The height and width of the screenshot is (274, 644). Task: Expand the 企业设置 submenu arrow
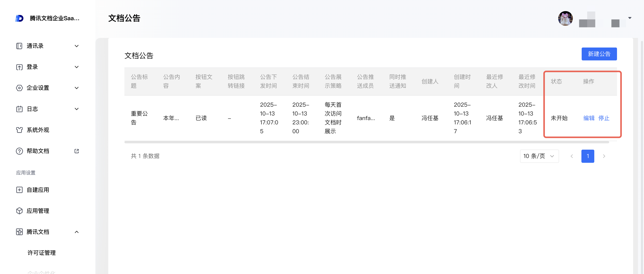pyautogui.click(x=77, y=88)
